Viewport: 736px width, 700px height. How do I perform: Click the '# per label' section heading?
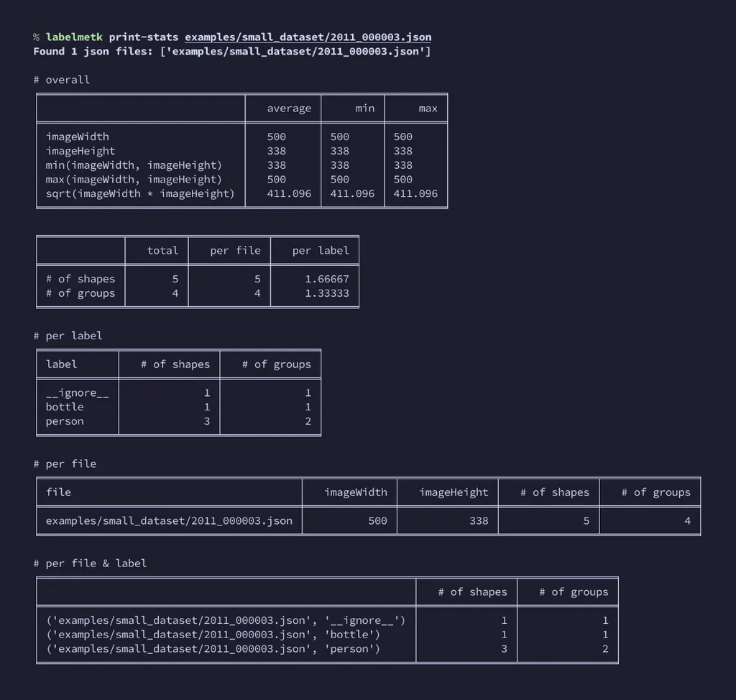(68, 336)
